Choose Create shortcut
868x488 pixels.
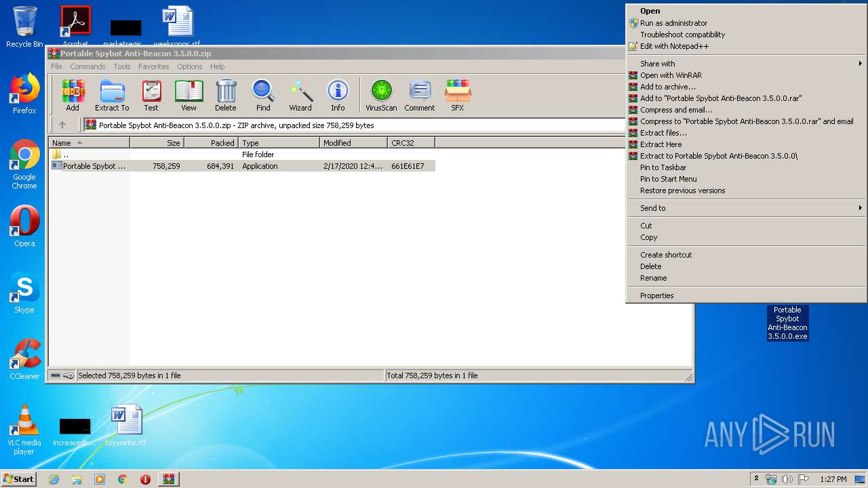click(746, 255)
